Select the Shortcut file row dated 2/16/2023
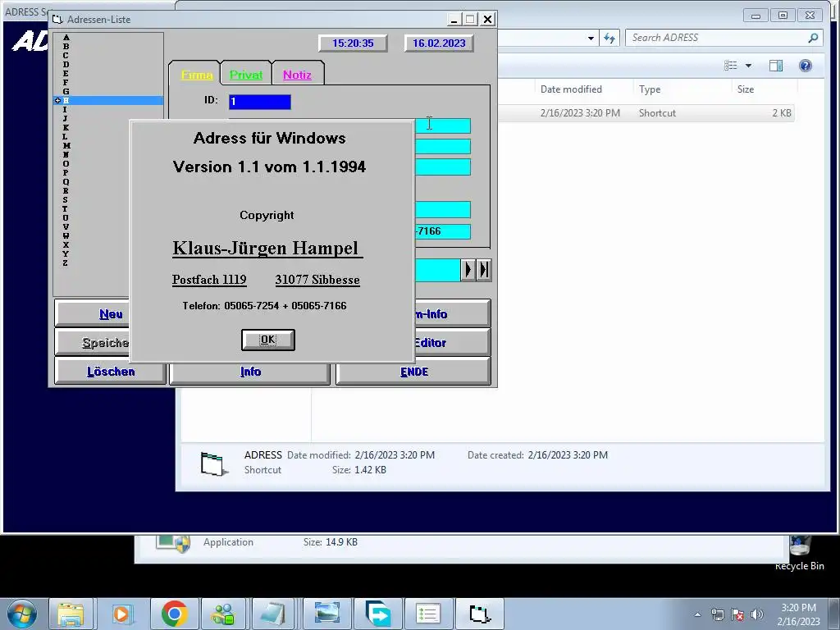 (x=646, y=113)
